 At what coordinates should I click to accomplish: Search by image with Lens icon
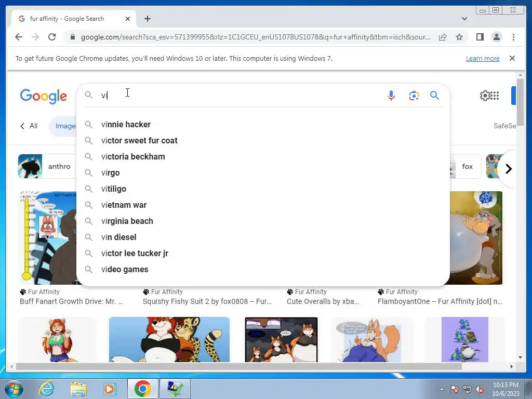pos(414,96)
